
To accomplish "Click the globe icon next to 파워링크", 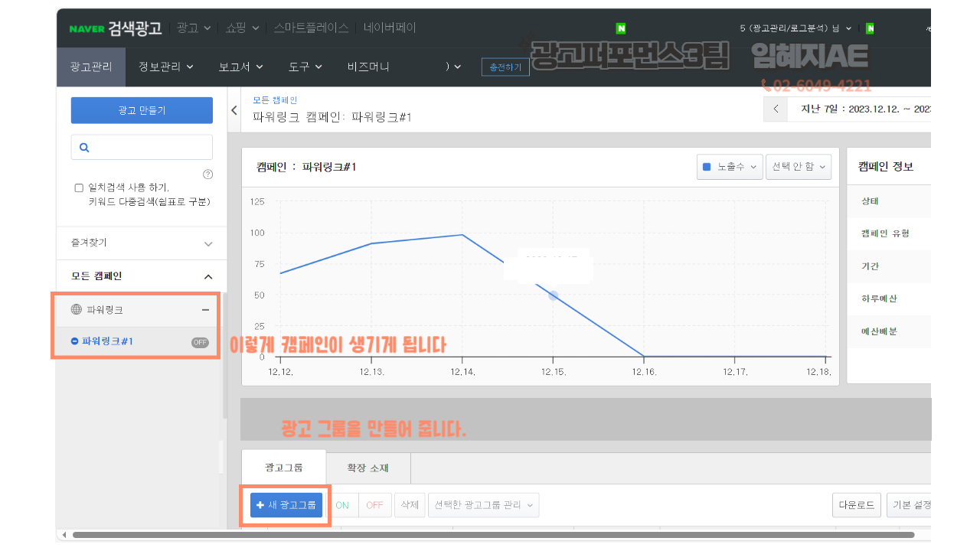I will [76, 310].
